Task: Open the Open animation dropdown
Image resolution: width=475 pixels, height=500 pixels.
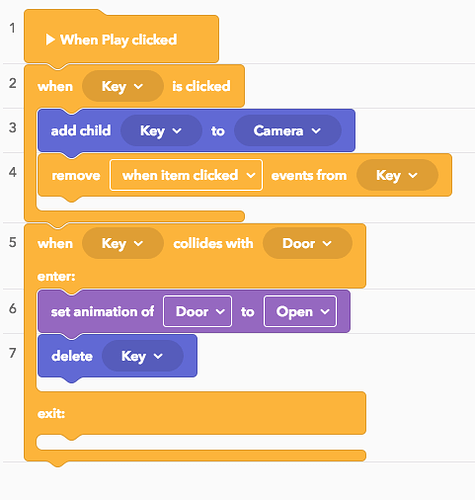Action: pos(300,312)
